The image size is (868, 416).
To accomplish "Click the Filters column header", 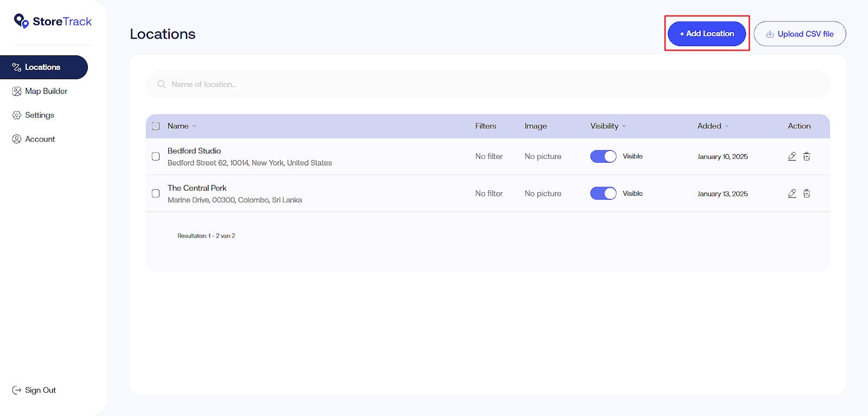I will click(486, 126).
